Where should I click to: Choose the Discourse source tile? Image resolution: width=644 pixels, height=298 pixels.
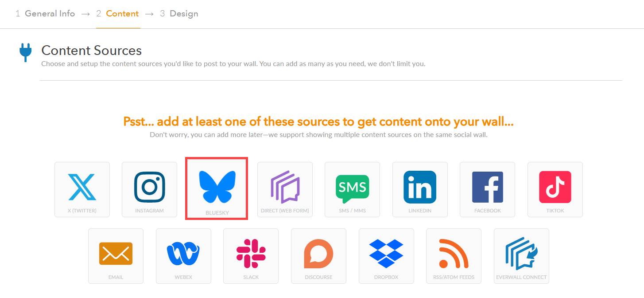point(318,256)
